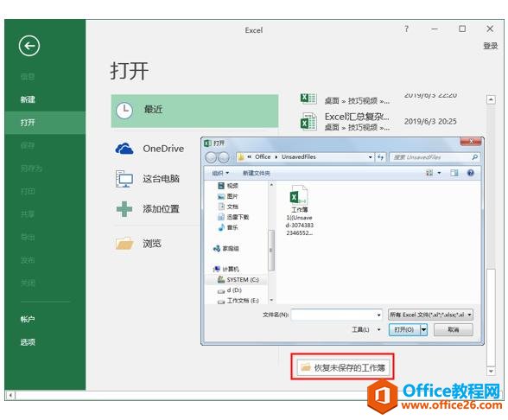The width and height of the screenshot is (508, 420).
Task: Click the clock icon next to 最近
Action: [x=124, y=111]
